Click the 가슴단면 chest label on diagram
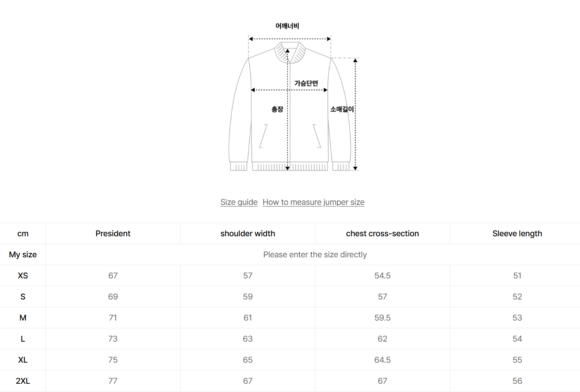 (306, 83)
